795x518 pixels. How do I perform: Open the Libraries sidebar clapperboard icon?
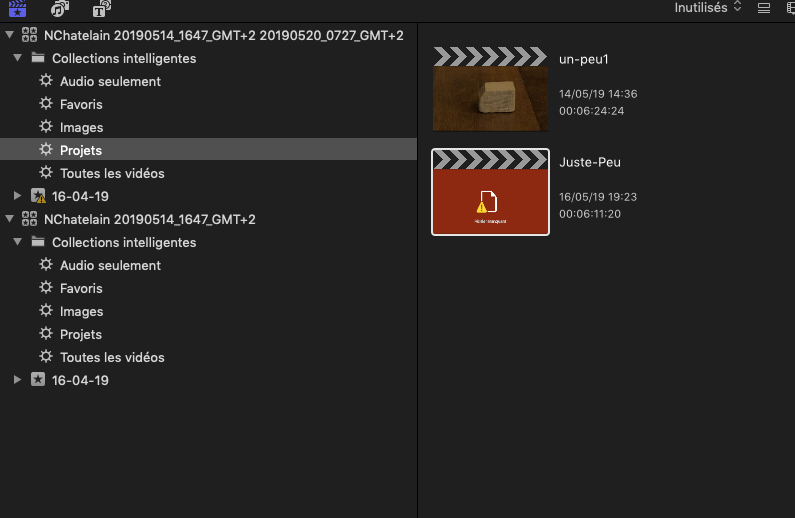(18, 9)
